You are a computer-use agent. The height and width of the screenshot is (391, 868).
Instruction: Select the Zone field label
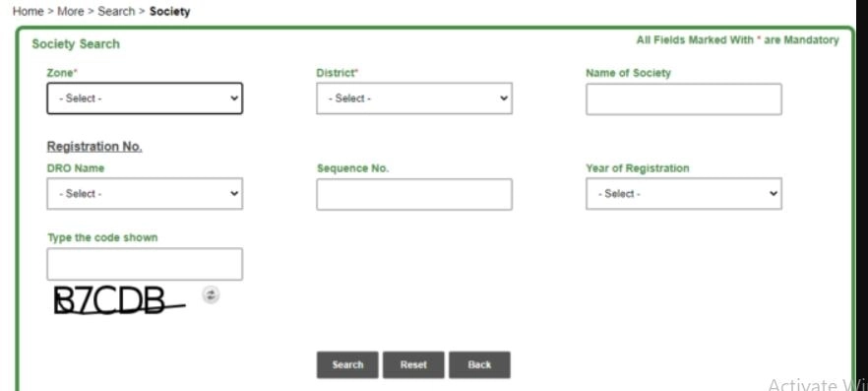pos(62,73)
